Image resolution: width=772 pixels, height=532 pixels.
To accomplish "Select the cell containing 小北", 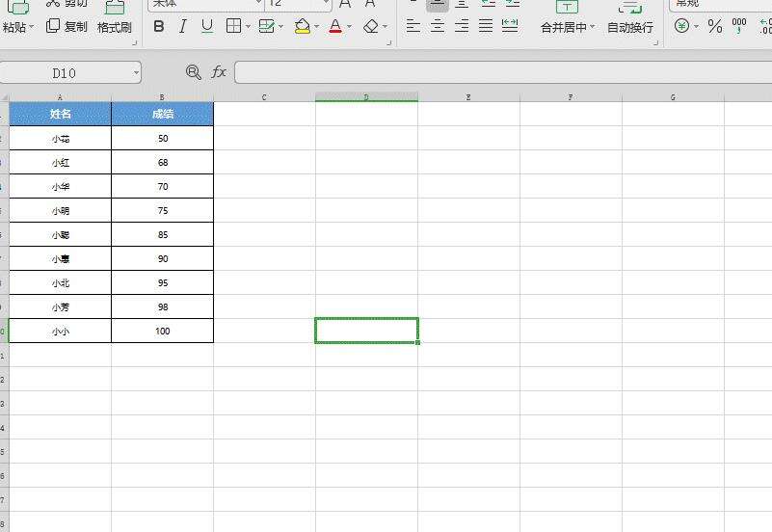I will pyautogui.click(x=60, y=283).
